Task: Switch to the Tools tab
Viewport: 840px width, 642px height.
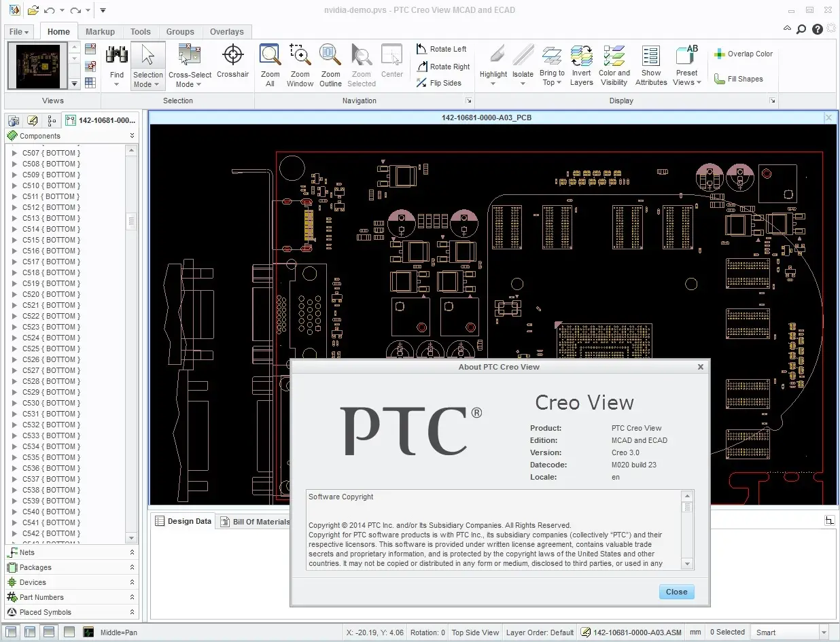Action: pyautogui.click(x=141, y=32)
